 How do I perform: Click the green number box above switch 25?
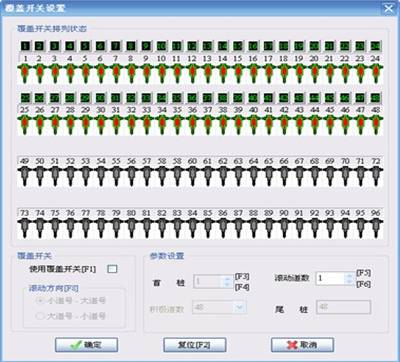point(25,98)
